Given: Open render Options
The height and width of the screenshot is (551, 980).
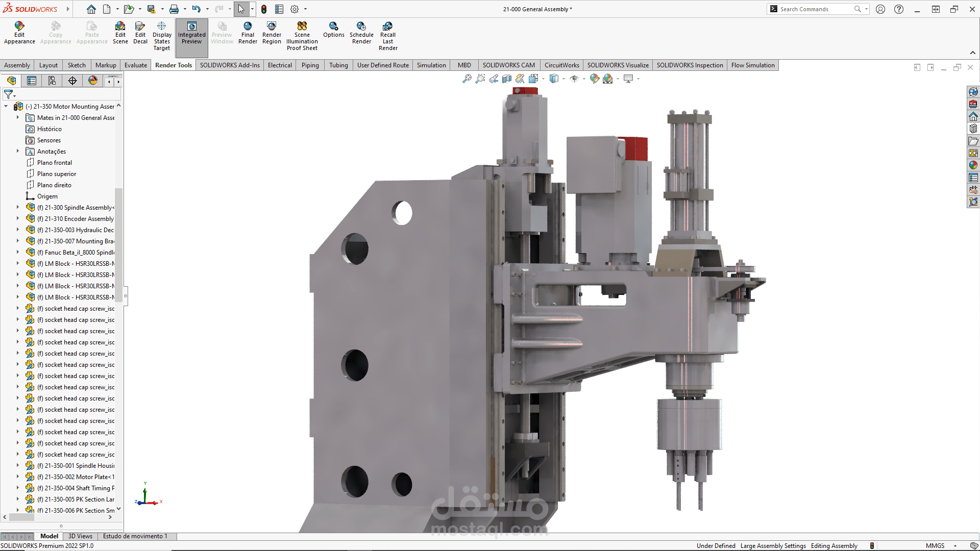Looking at the screenshot, I should click(333, 30).
